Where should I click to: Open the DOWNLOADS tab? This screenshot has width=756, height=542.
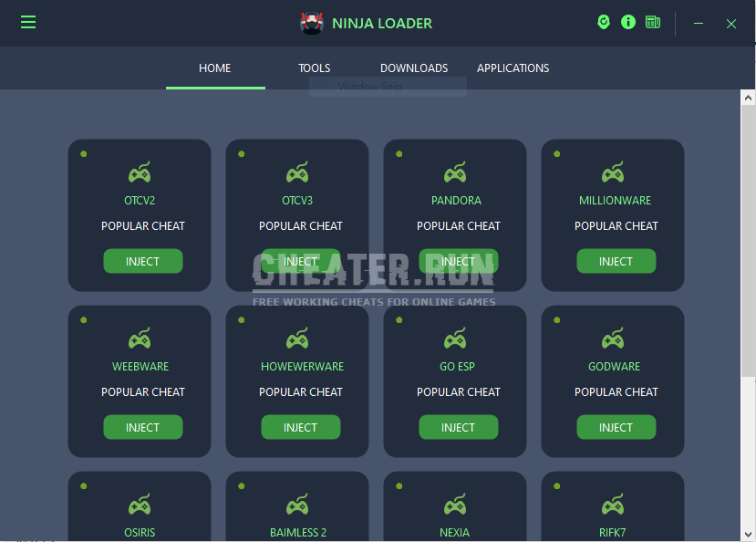(414, 68)
